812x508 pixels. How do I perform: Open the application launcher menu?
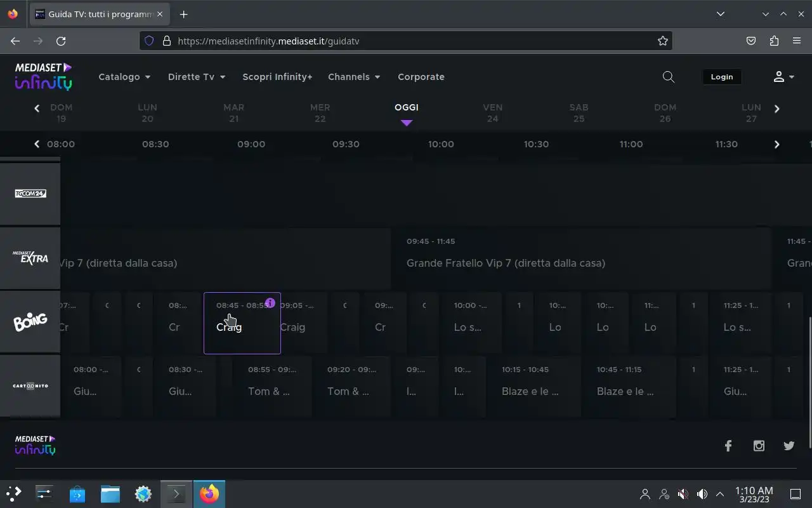[14, 493]
